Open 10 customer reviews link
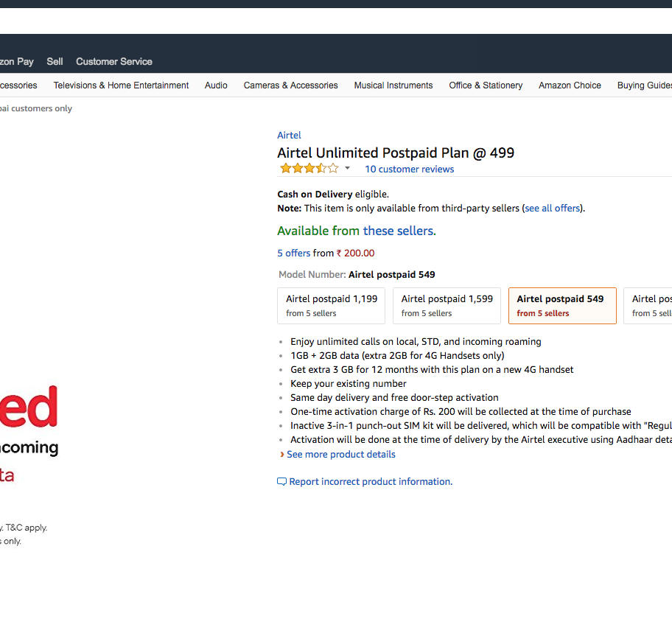 (409, 169)
